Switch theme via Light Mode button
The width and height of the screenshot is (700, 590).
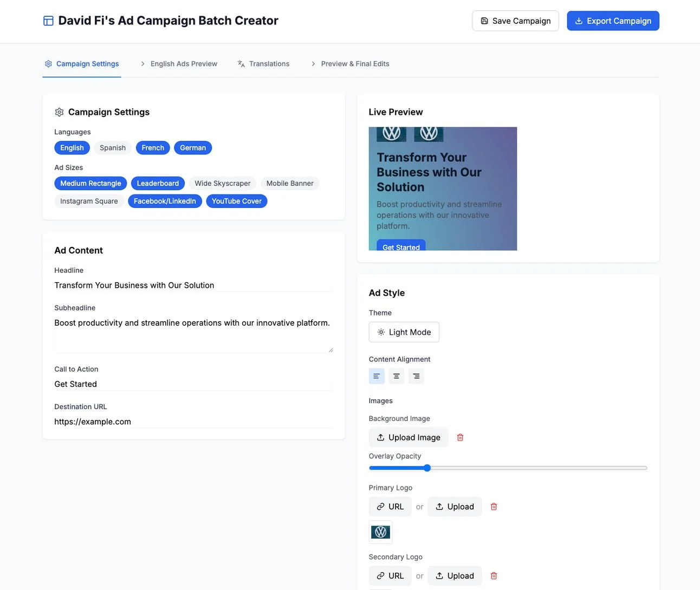click(404, 332)
